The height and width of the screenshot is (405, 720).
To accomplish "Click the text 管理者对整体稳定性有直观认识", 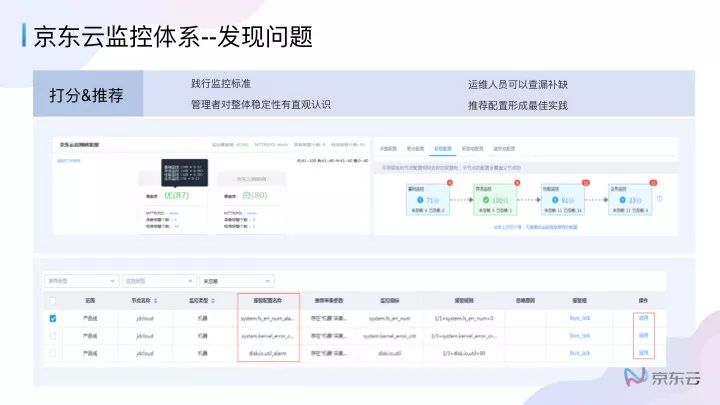I will pyautogui.click(x=261, y=105).
